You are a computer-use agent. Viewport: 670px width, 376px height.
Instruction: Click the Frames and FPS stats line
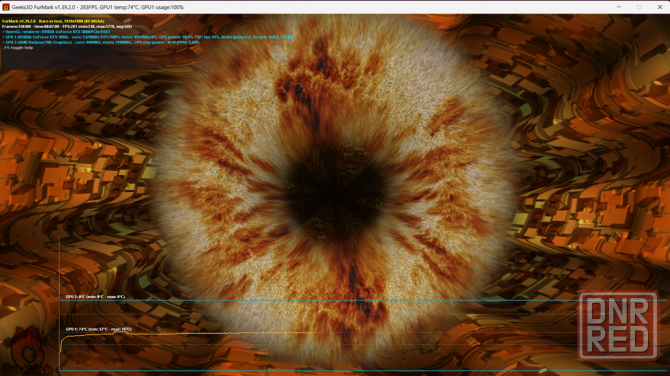tap(67, 26)
